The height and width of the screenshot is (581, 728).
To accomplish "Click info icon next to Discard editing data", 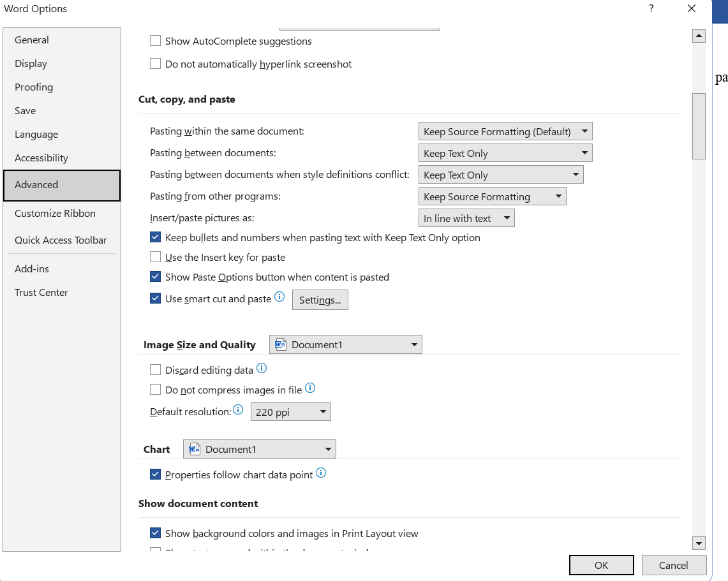I will pyautogui.click(x=261, y=368).
